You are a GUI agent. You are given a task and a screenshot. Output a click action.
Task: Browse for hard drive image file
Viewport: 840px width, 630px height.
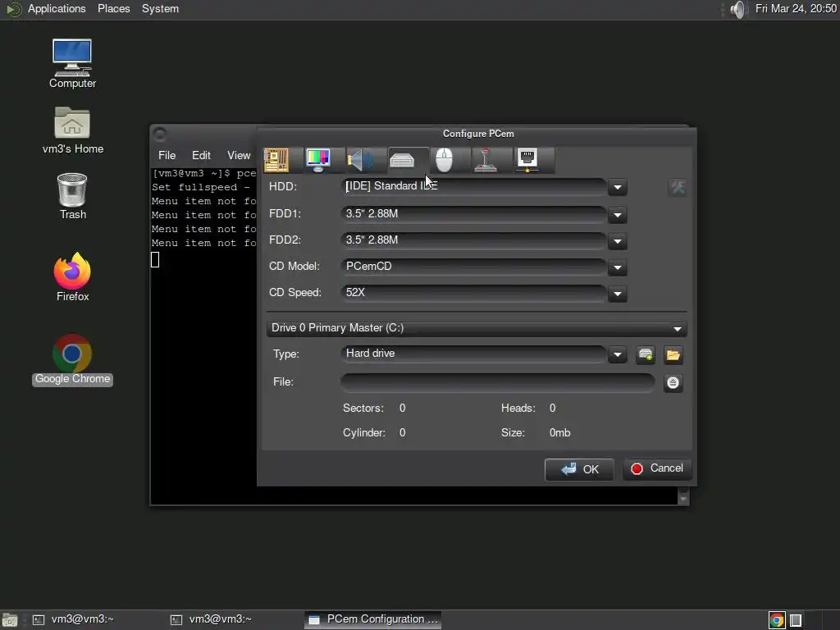(x=673, y=354)
